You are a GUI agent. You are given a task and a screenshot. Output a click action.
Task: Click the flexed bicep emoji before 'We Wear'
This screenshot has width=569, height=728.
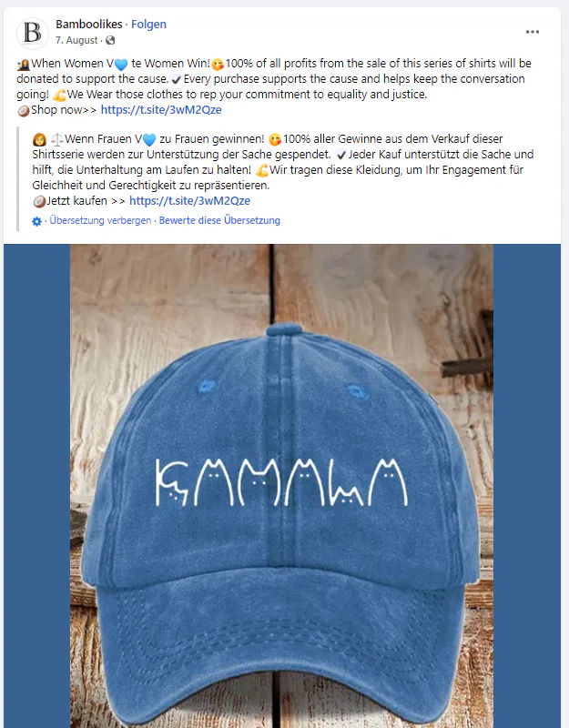tap(59, 96)
